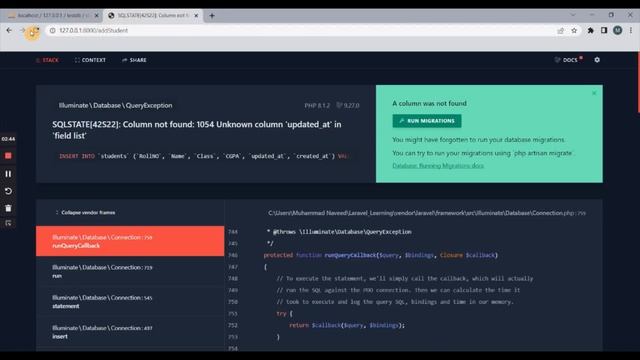This screenshot has width=640, height=360.
Task: Click the Illuminate\Database\QueryException class name
Action: 116,105
